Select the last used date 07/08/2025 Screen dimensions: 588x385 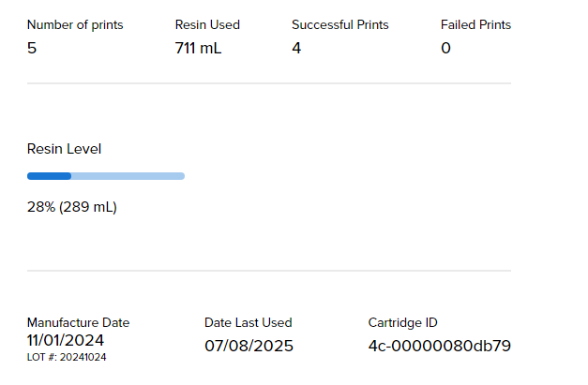click(x=249, y=346)
